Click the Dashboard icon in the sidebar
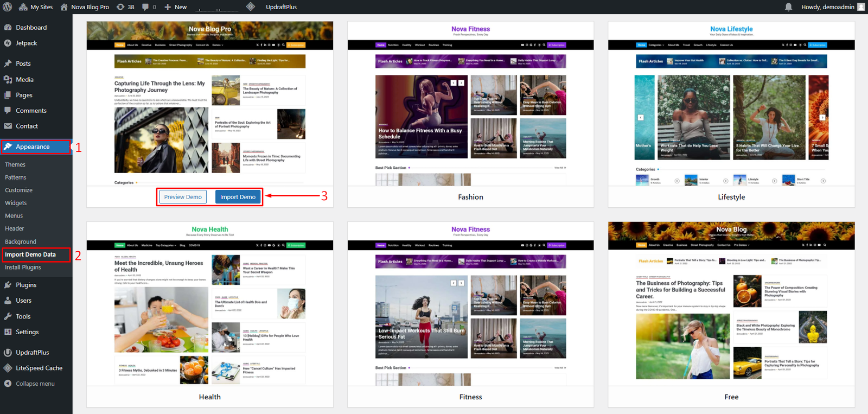This screenshot has height=414, width=868. (x=8, y=28)
